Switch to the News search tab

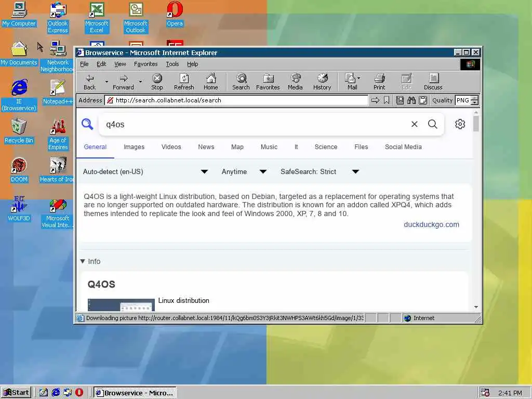coord(206,147)
